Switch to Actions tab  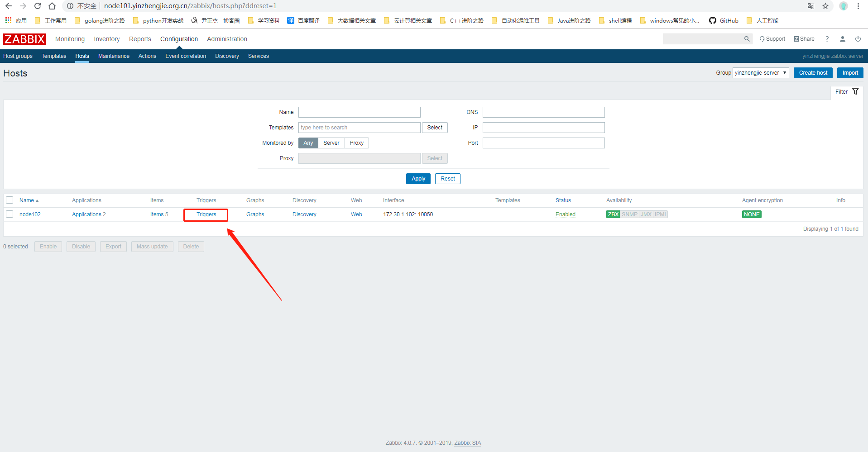(x=147, y=56)
